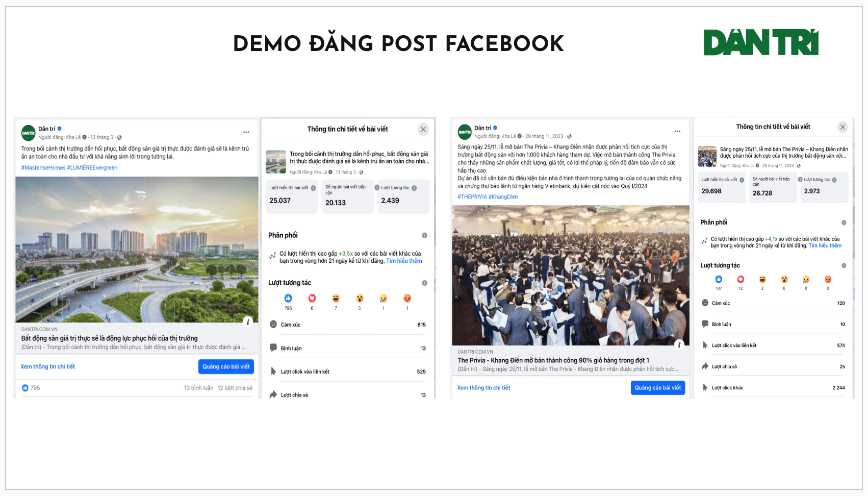Click info icon next to 29.698 impressions label

(x=742, y=180)
